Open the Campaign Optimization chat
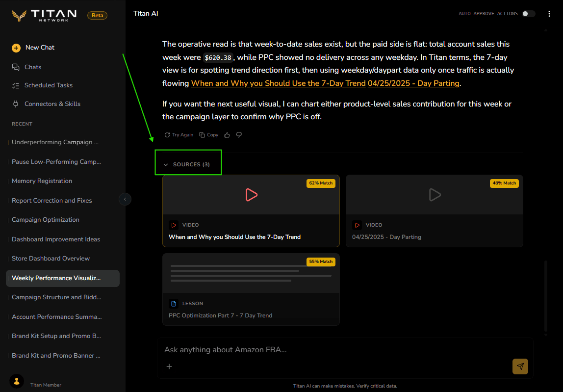563x392 pixels. click(x=63, y=220)
